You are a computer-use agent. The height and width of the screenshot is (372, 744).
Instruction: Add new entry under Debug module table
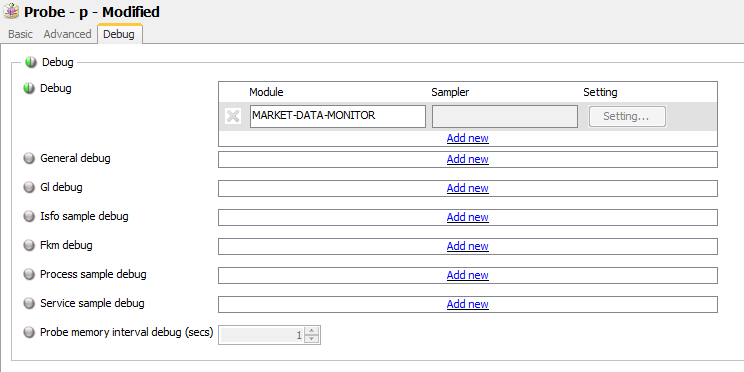(467, 138)
